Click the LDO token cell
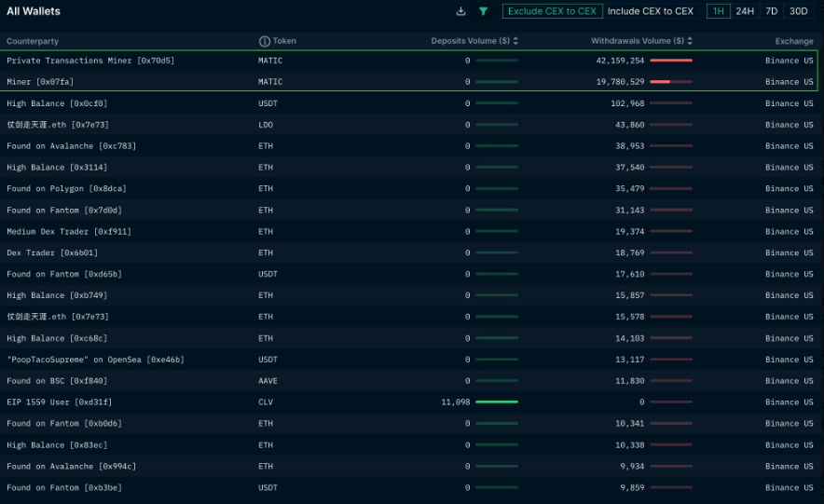The height and width of the screenshot is (504, 824). [x=266, y=125]
